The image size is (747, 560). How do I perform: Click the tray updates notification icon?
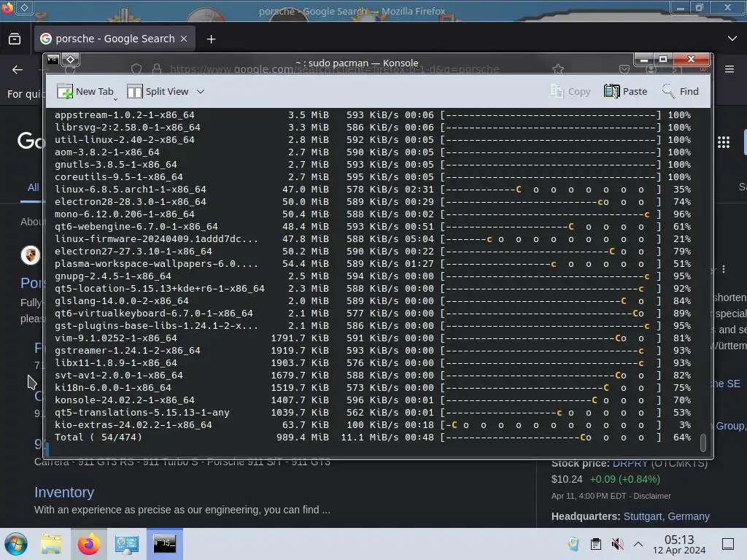[x=573, y=544]
